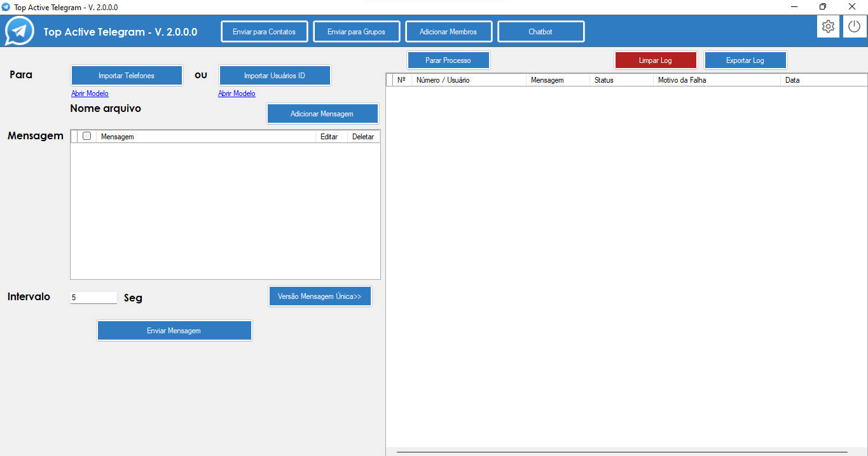This screenshot has height=456, width=868.
Task: Open Abrir Modelo link under Importar Usuários ID
Action: [237, 93]
